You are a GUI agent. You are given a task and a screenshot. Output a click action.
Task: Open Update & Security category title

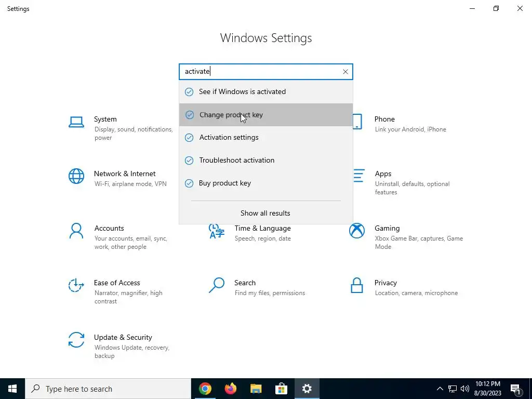[x=123, y=337]
